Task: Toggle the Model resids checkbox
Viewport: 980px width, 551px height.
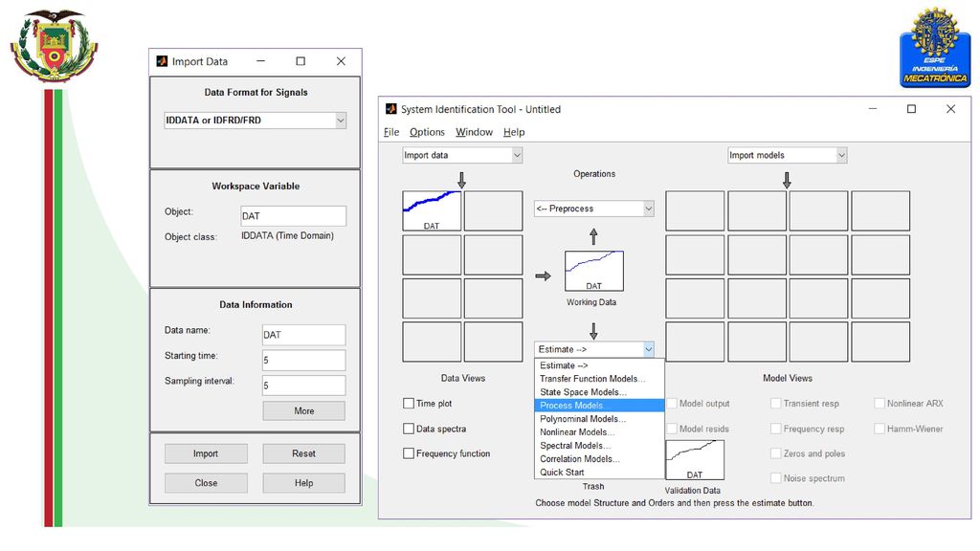Action: coord(672,429)
